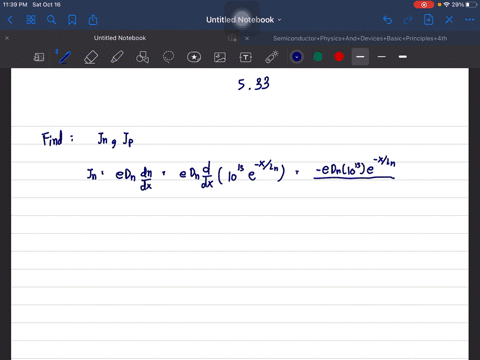Choose the red pen color
Viewport: 480px width, 360px height.
click(x=339, y=57)
